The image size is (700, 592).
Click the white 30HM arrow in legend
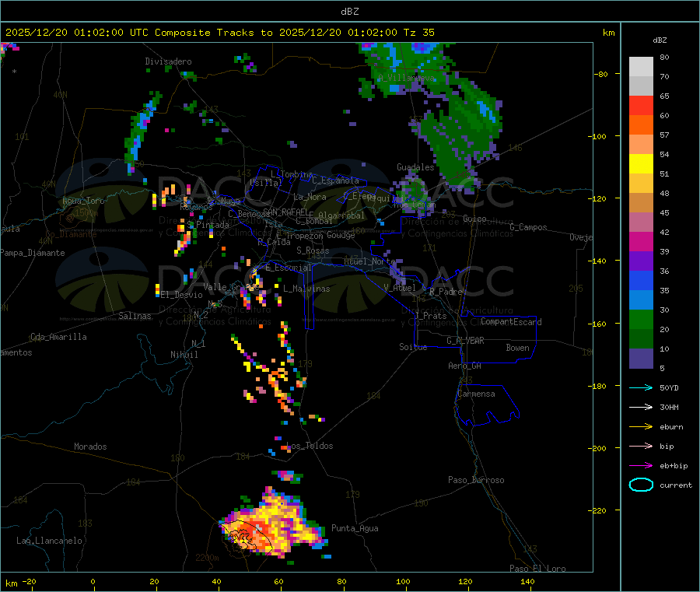click(641, 407)
